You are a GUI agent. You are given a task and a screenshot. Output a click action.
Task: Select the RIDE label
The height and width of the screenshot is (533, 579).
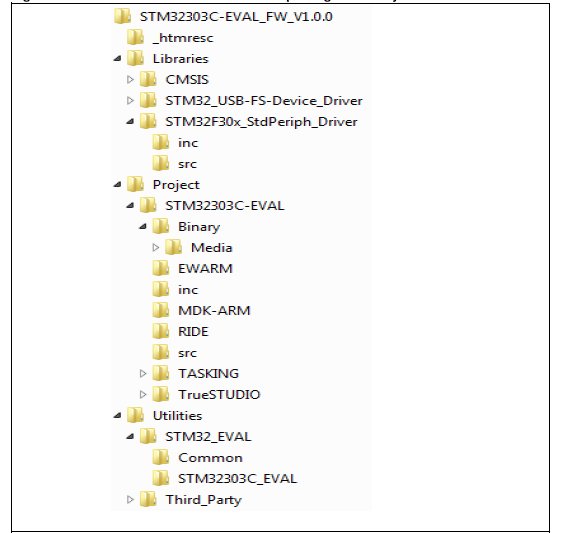click(193, 332)
